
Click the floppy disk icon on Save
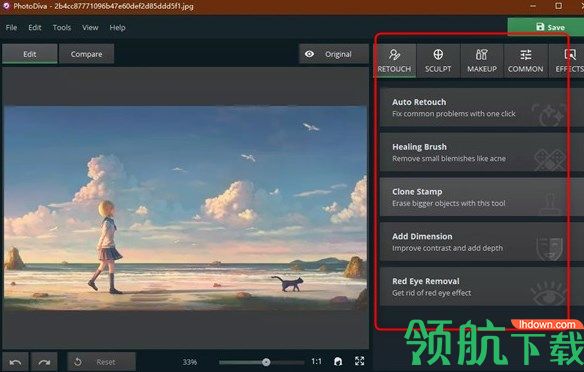(x=540, y=26)
